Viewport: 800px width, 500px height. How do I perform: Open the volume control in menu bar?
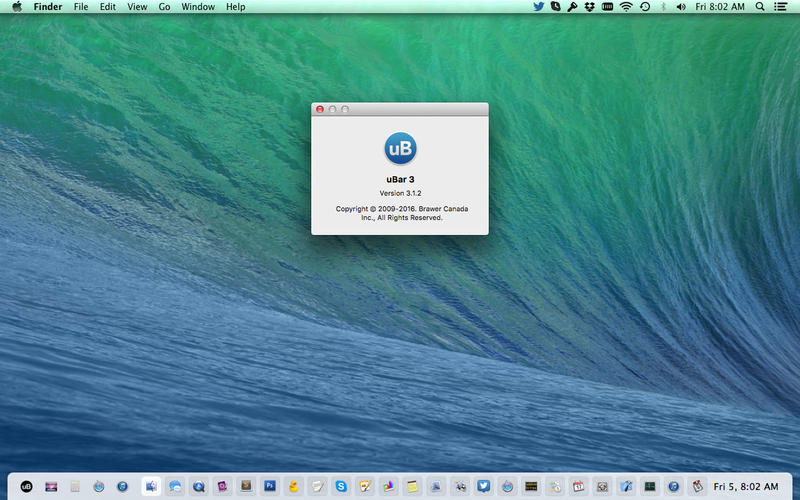coord(681,7)
